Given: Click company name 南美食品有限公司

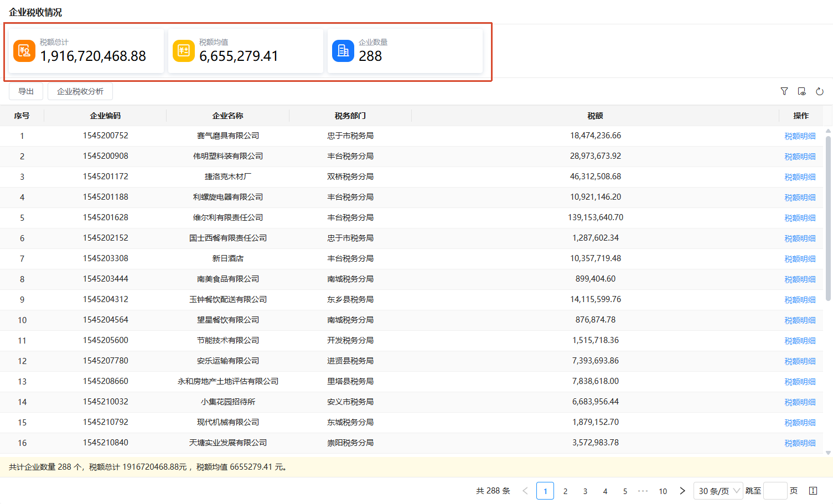Looking at the screenshot, I should (x=228, y=279).
